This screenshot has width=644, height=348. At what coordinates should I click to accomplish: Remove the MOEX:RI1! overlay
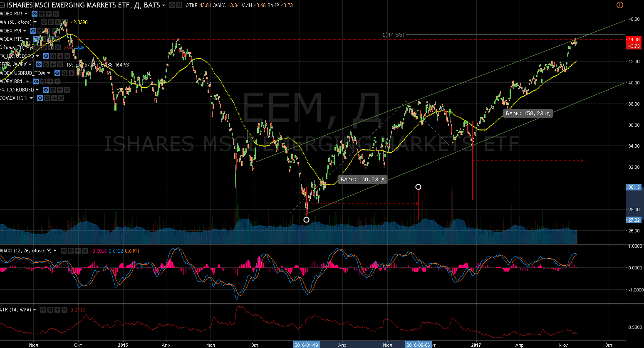pos(56,14)
